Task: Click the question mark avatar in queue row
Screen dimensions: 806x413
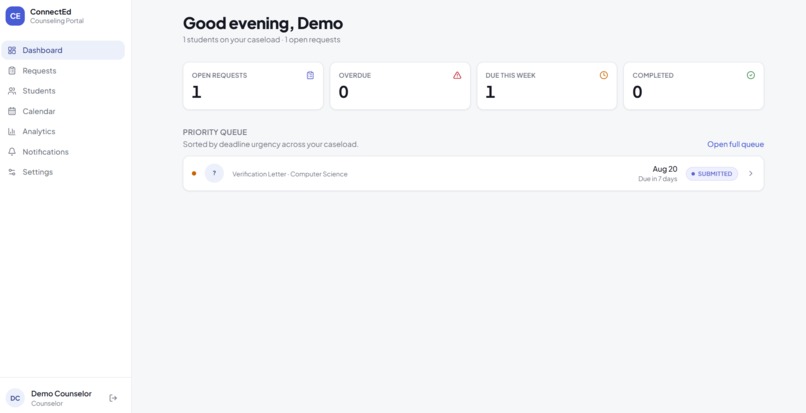Action: tap(214, 173)
